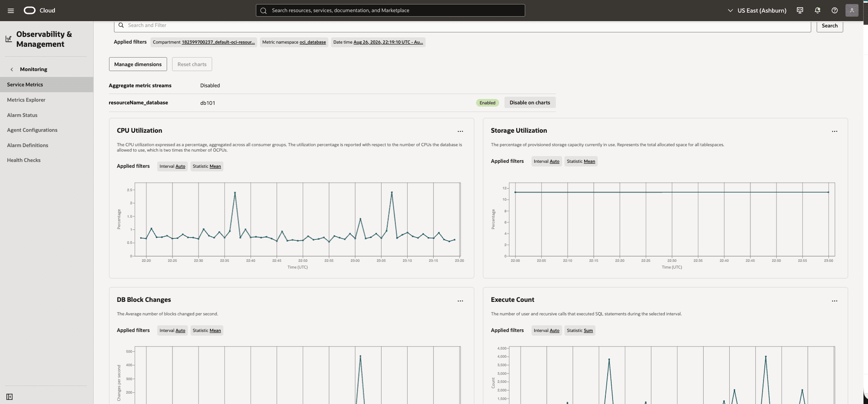Focus the Search and Filter field

click(x=463, y=26)
